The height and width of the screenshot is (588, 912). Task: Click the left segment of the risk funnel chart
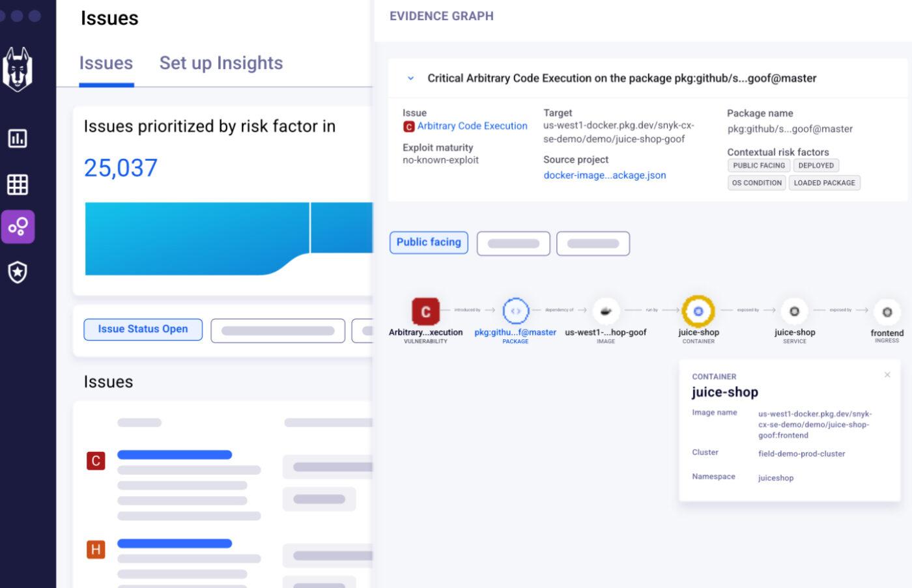pos(197,238)
